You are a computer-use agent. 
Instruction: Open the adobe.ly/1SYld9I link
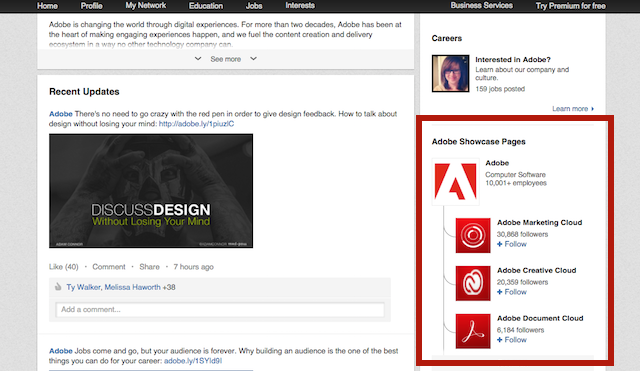point(193,361)
